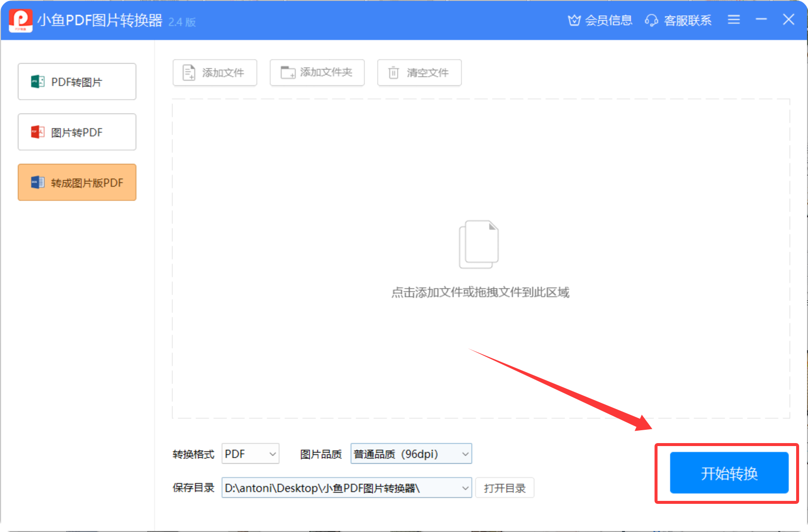The height and width of the screenshot is (532, 808).
Task: Select the 图片转PDF mode icon
Action: point(37,131)
